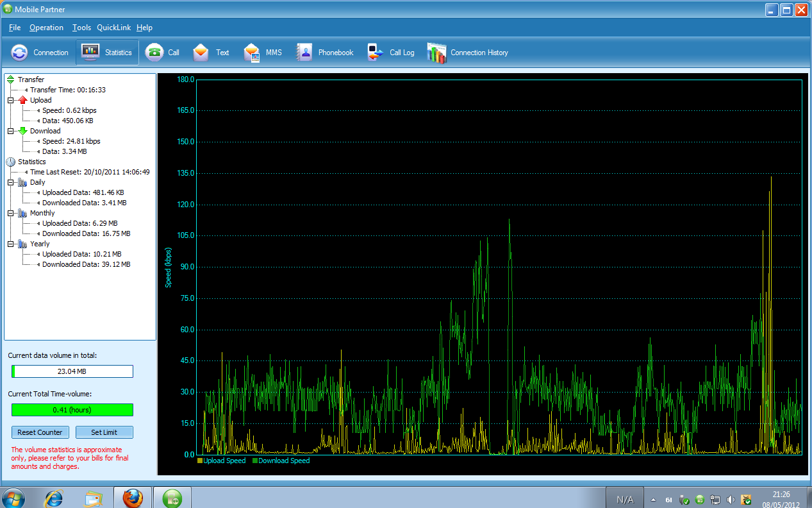The image size is (812, 508).
Task: Click the Yearly chart icon
Action: coord(23,244)
